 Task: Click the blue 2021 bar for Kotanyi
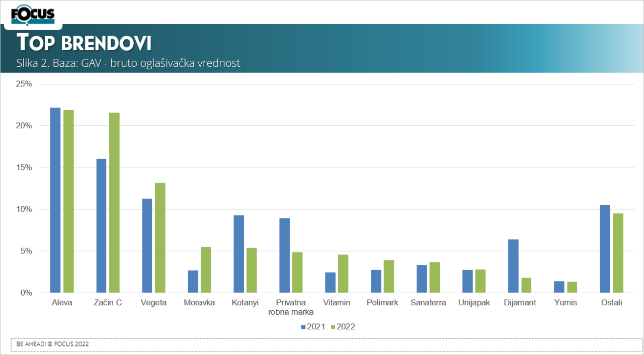(x=238, y=254)
